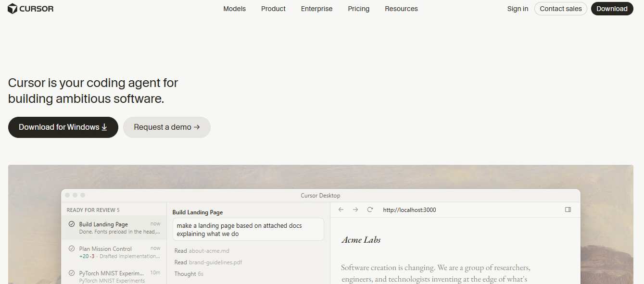Click Read about-acme.md entry
Viewport: 644px width, 284px height.
202,251
